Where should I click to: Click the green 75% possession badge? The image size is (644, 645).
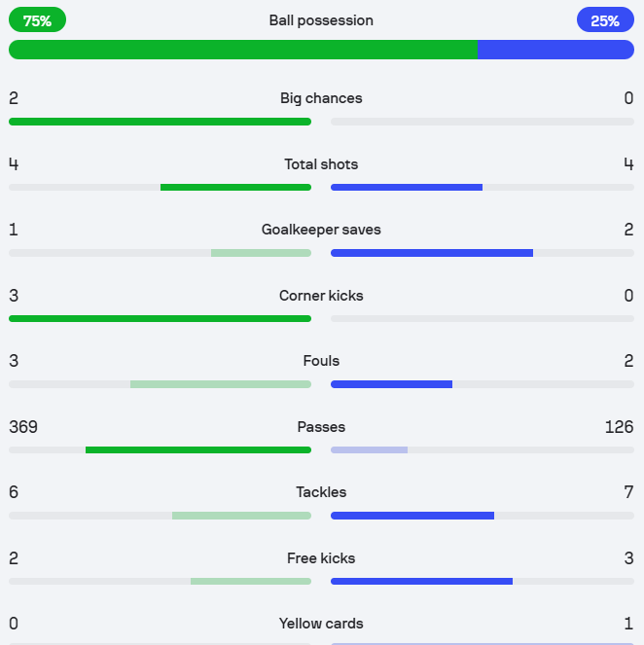click(x=37, y=20)
